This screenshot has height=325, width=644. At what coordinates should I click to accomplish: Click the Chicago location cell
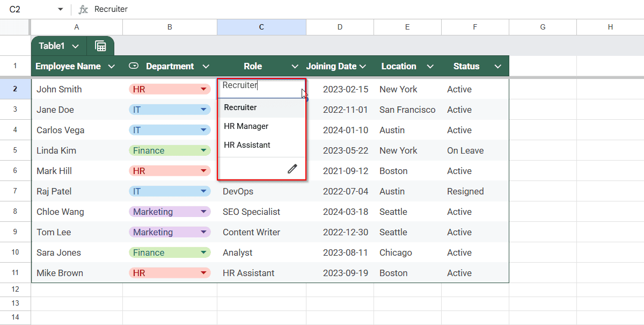(408, 252)
